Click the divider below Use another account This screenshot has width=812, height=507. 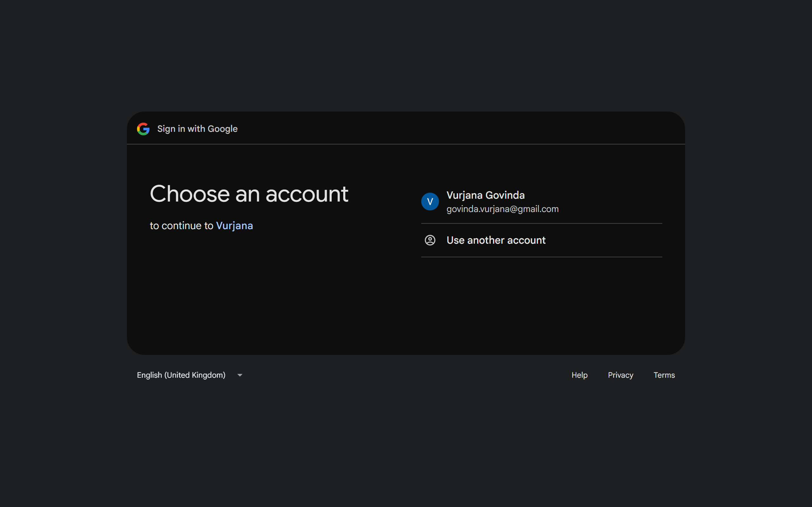tap(541, 257)
